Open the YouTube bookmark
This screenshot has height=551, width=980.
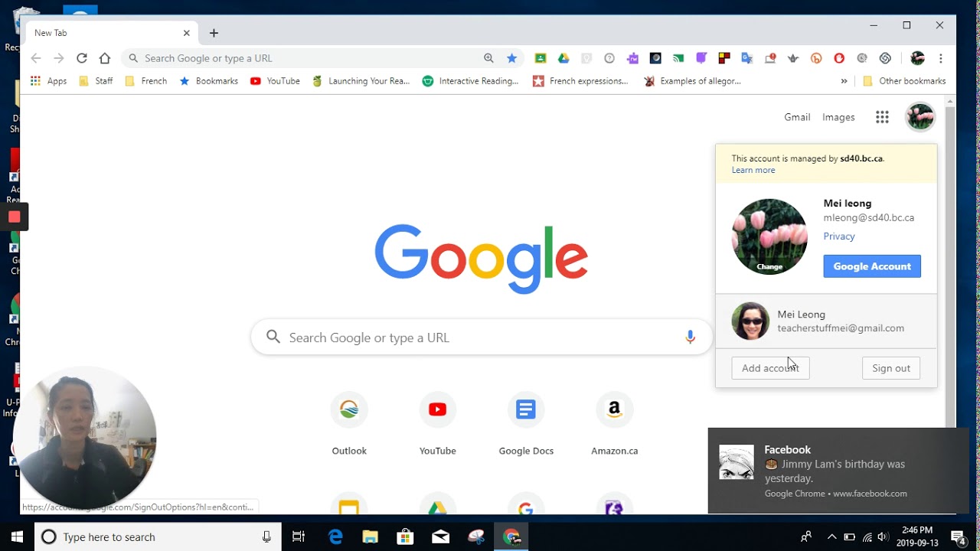(x=275, y=80)
